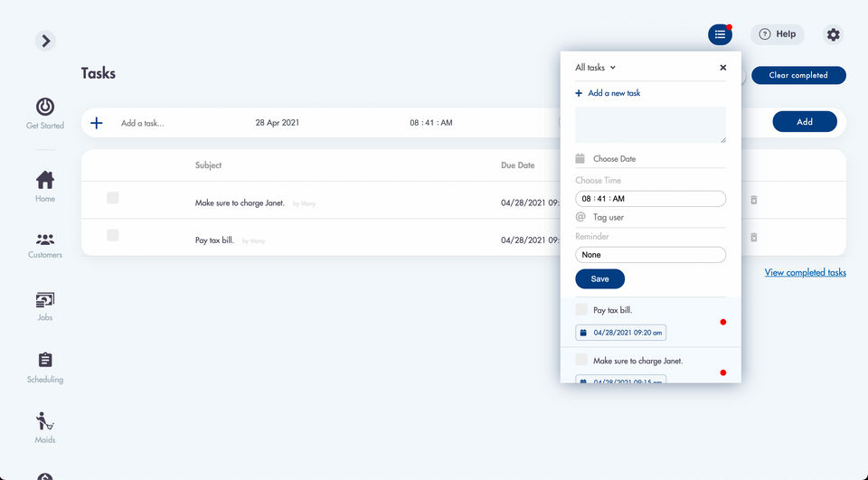
Task: Delete the 'Make sure to charge Janet' task
Action: tap(753, 200)
